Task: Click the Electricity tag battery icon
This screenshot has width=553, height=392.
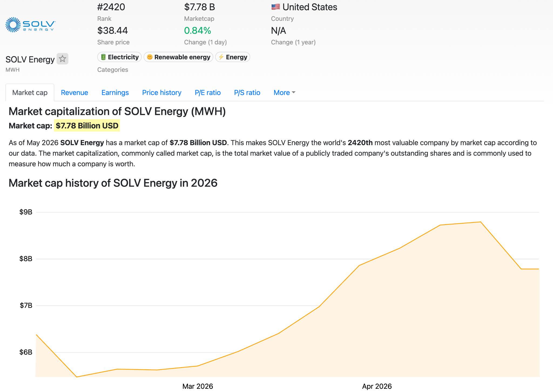Action: tap(103, 57)
